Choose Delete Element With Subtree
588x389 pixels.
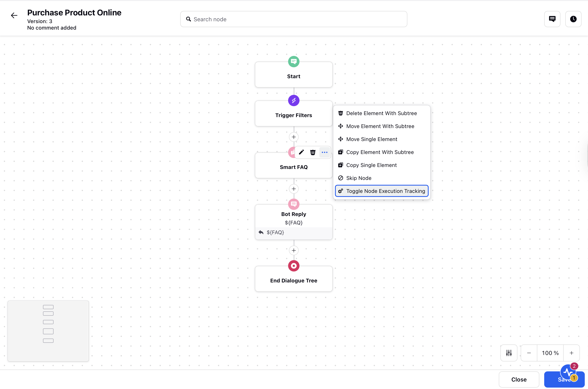coord(382,113)
